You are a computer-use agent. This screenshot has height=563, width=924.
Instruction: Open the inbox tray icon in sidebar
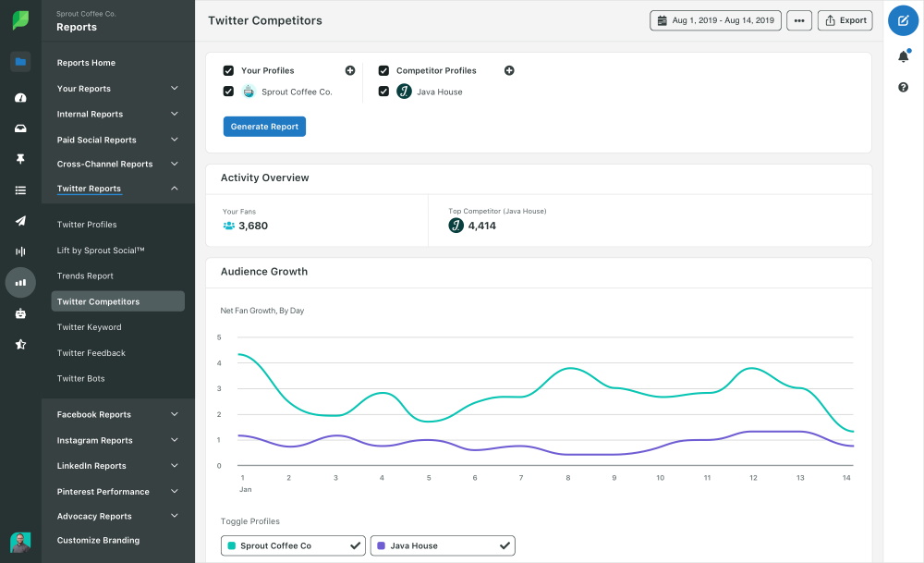[20, 129]
